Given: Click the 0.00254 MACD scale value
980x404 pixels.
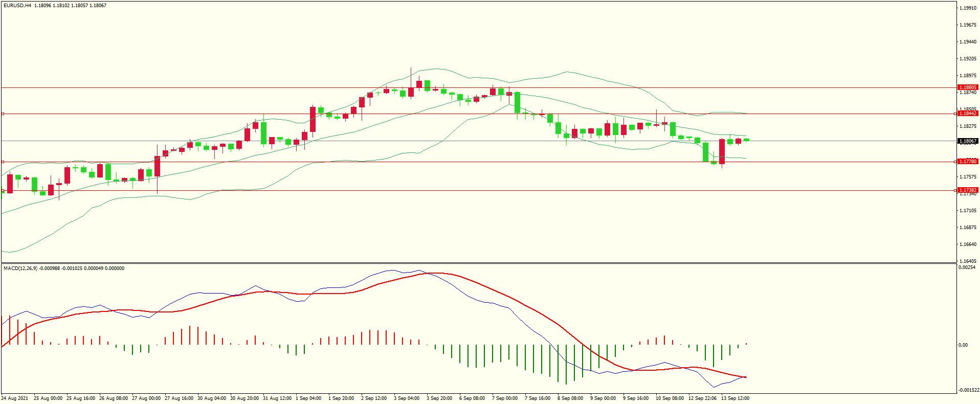Looking at the screenshot, I should tap(967, 267).
